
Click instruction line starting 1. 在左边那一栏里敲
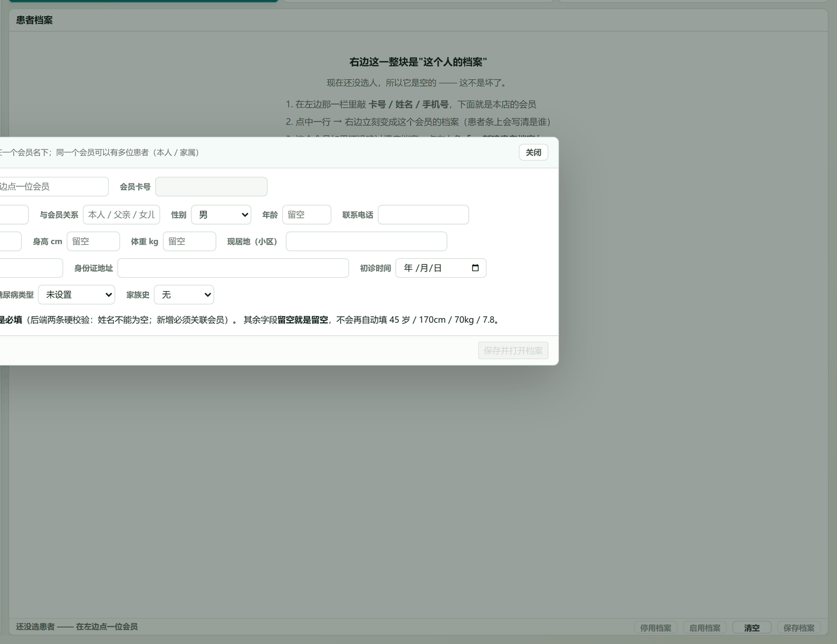[x=411, y=104]
